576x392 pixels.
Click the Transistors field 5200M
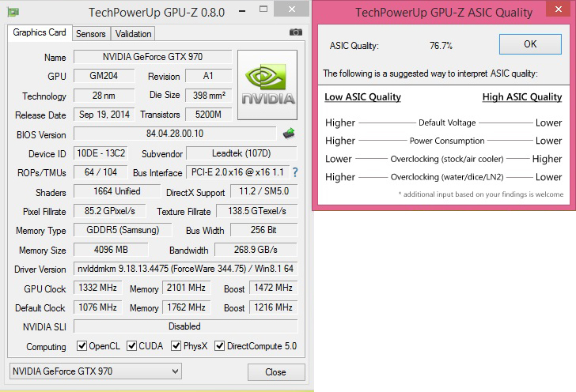pyautogui.click(x=208, y=115)
